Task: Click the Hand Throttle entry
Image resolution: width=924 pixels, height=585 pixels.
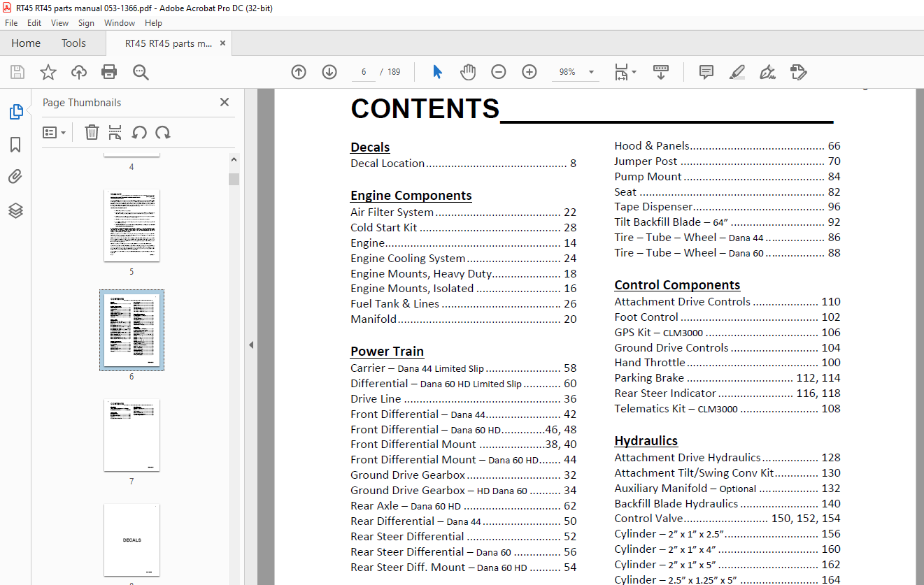Action: (x=727, y=363)
